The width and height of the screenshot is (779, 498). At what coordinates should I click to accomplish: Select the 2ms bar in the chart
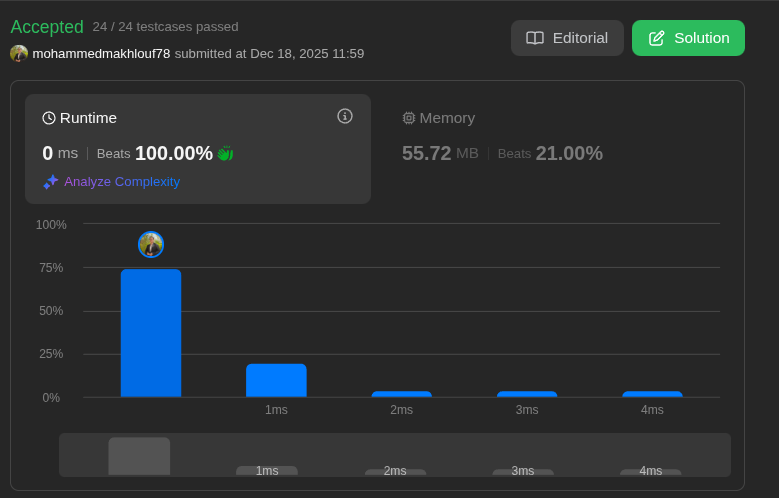(x=401, y=394)
